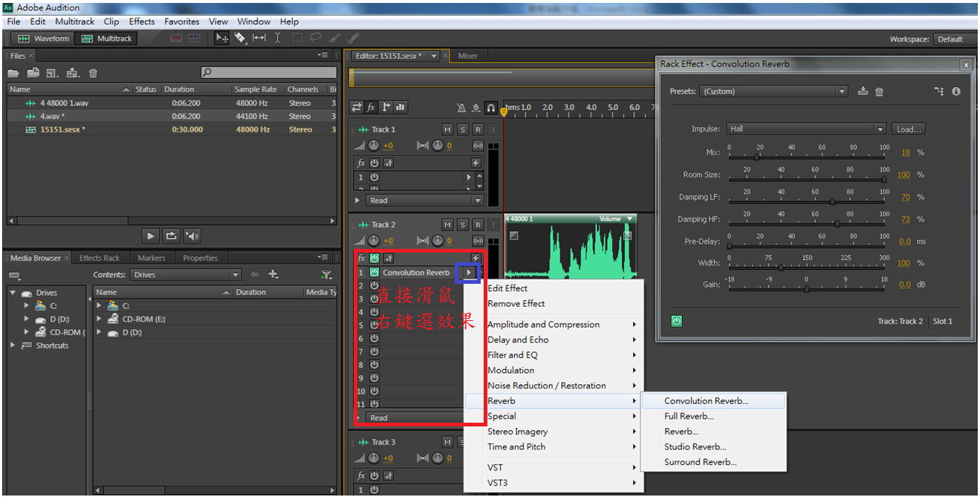Viewport: 980px width, 497px height.
Task: Mute Track 1 with the M button
Action: point(447,129)
